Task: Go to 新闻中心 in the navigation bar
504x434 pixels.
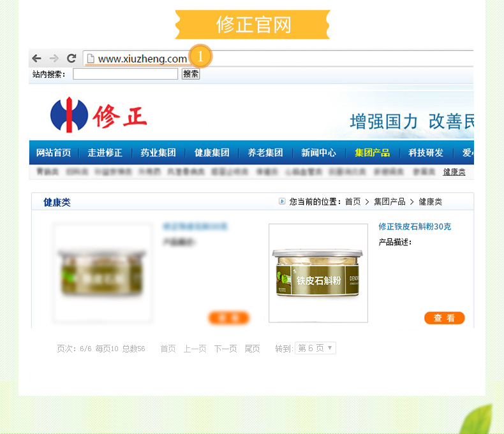Action: tap(318, 153)
